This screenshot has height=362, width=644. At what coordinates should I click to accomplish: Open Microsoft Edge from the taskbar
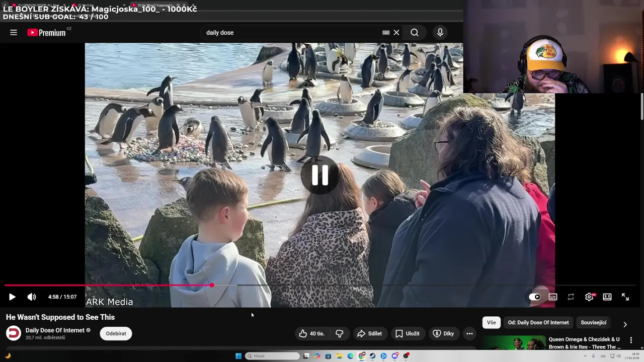(x=350, y=356)
